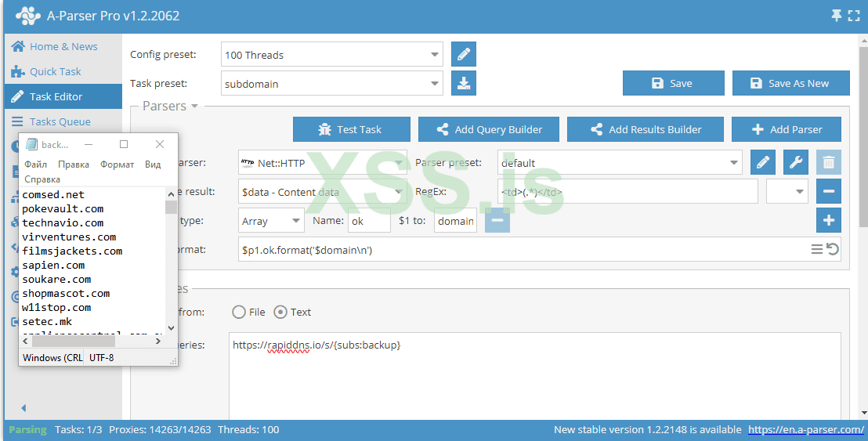The height and width of the screenshot is (441, 868).
Task: Click Add Query Builder button
Action: pyautogui.click(x=488, y=129)
